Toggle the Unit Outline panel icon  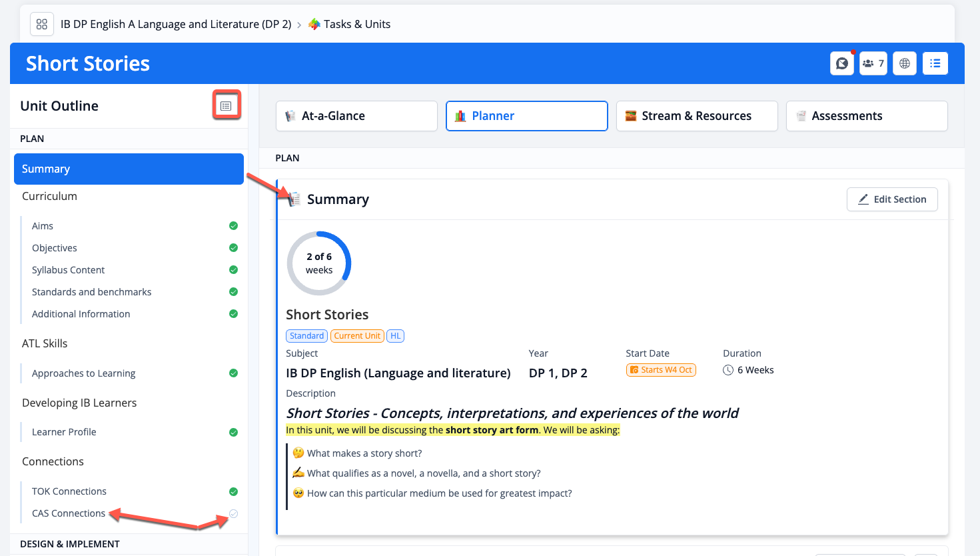click(x=226, y=106)
